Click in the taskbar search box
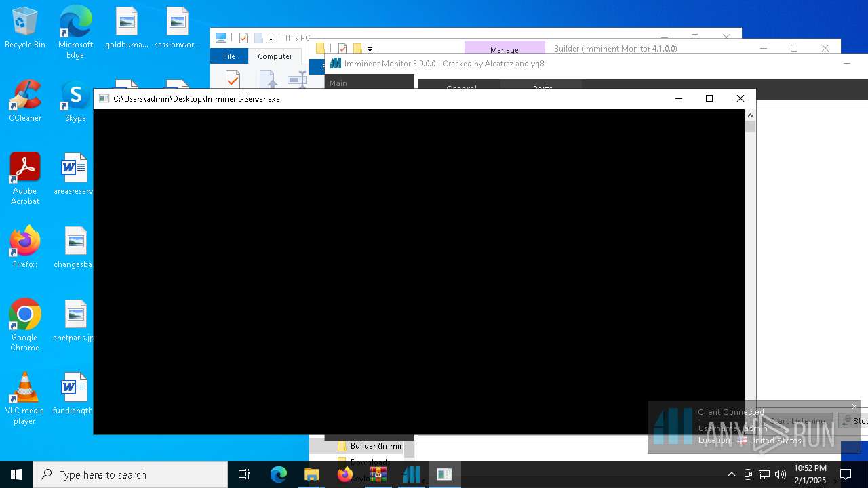Viewport: 868px width, 488px height. [130, 474]
